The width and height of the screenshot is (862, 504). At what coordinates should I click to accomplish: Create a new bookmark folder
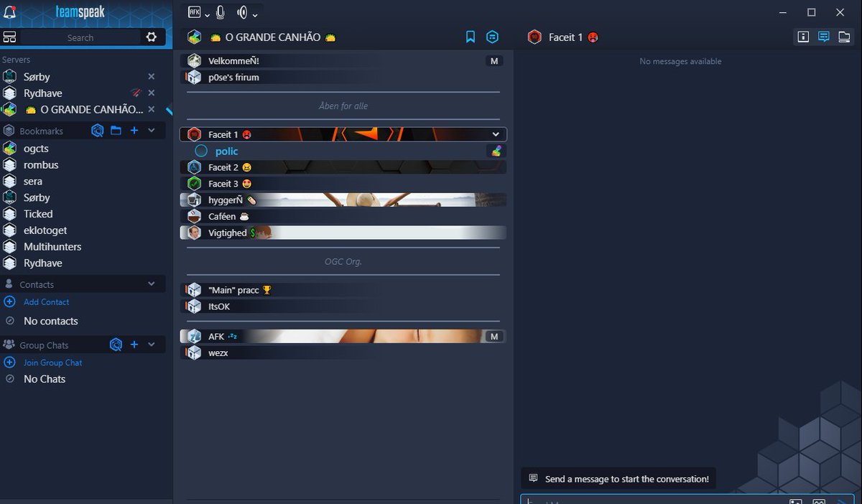tap(116, 131)
